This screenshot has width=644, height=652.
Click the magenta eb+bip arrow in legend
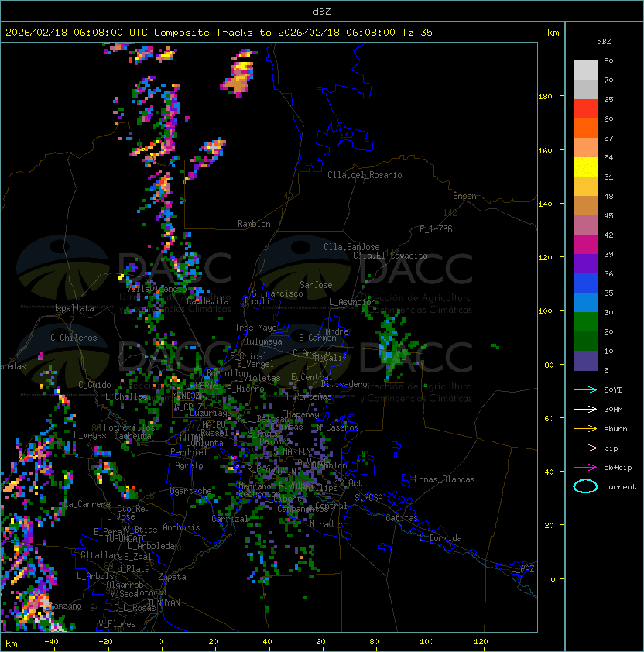click(x=585, y=468)
